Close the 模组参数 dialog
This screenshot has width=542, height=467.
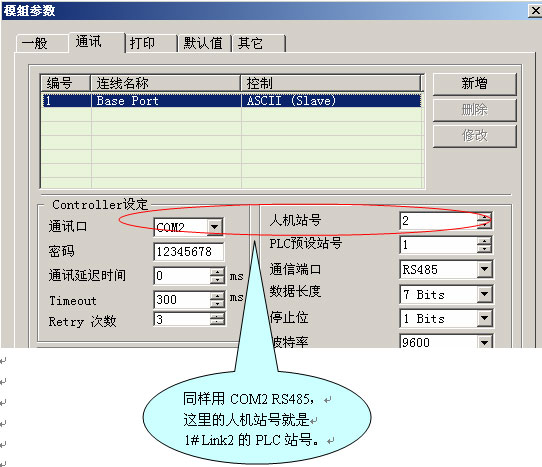pyautogui.click(x=535, y=11)
